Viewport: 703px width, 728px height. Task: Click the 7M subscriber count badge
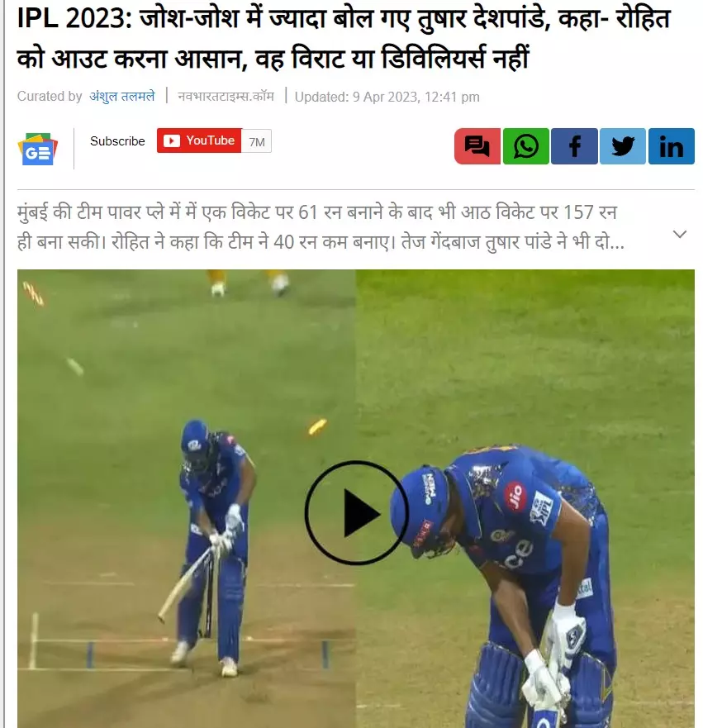(x=257, y=141)
